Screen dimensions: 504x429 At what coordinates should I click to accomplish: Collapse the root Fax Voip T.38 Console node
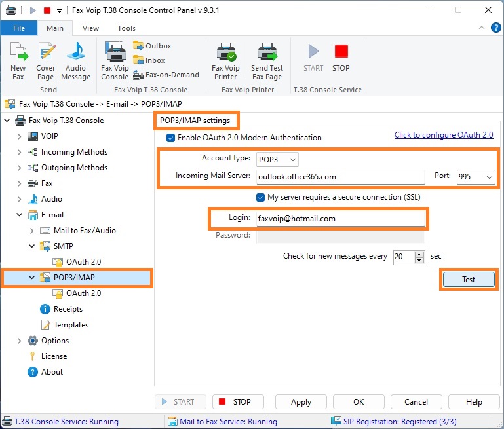[x=7, y=121]
